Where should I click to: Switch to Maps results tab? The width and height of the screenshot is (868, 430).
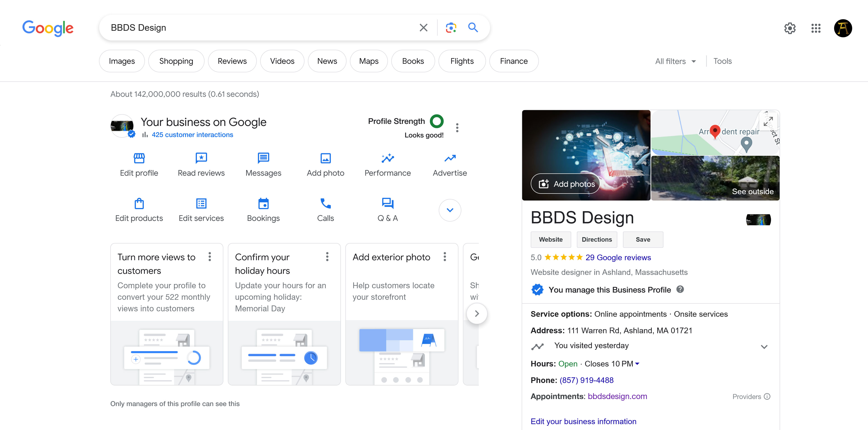point(369,61)
